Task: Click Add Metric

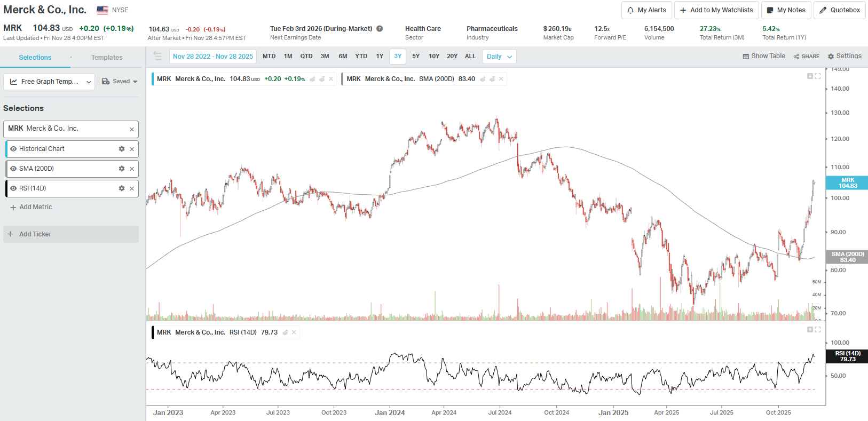Action: click(x=31, y=207)
